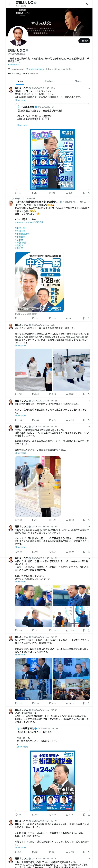The height and width of the screenshot is (868, 98).
Task: Show more of the 43m post text
Action: point(20,100)
